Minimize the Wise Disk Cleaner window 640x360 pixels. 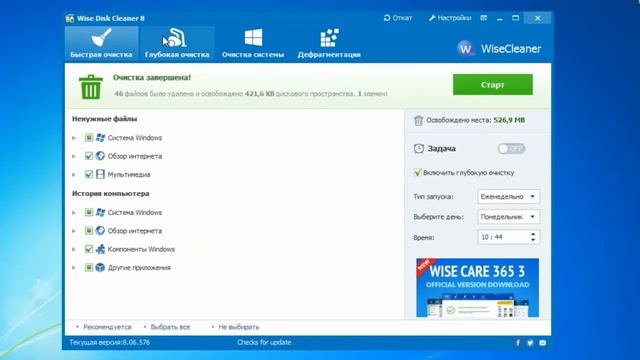500,18
